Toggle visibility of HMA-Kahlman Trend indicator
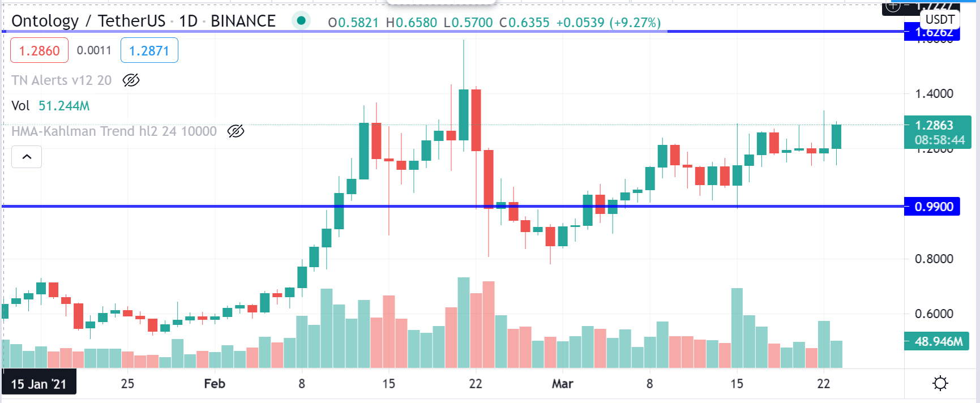Viewport: 980px width, 403px height. [x=236, y=131]
